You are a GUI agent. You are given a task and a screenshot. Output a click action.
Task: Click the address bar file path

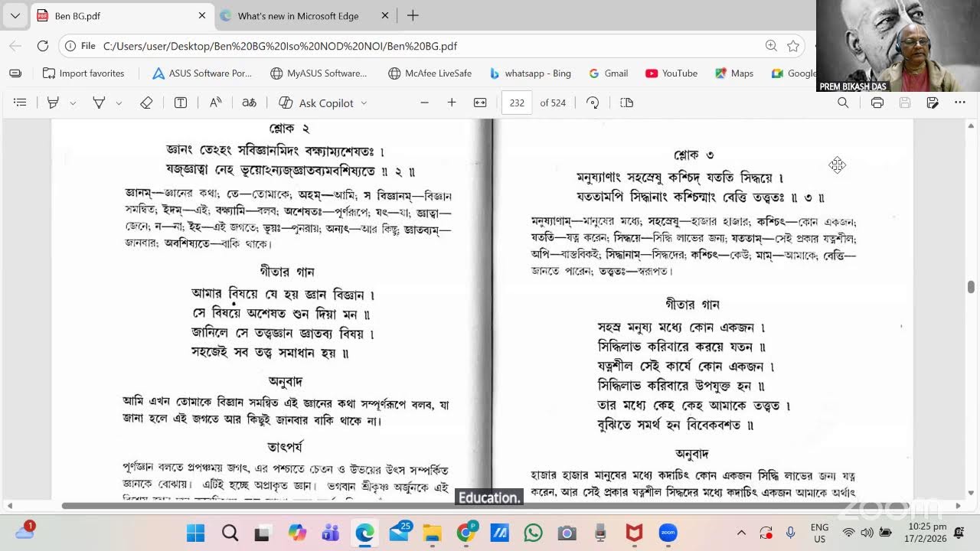click(279, 46)
